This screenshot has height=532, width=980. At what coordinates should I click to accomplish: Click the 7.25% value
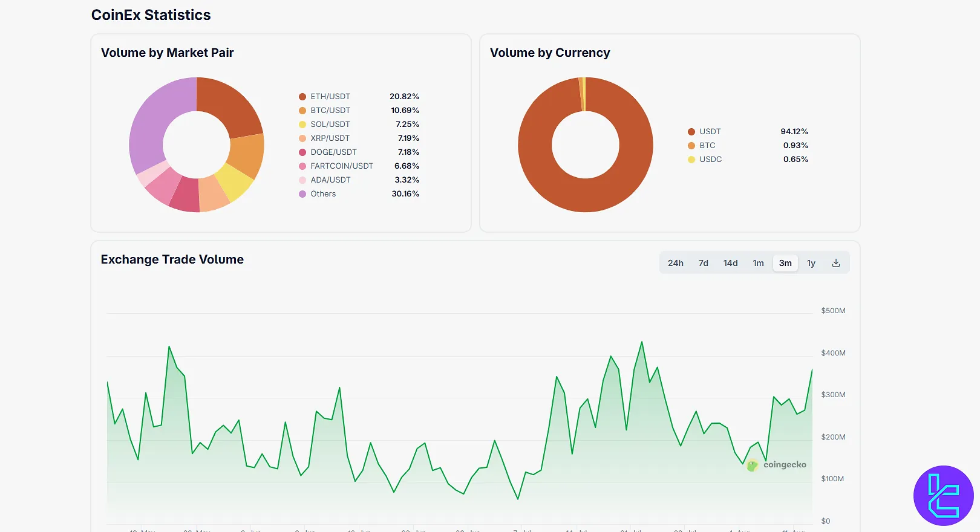click(x=407, y=125)
